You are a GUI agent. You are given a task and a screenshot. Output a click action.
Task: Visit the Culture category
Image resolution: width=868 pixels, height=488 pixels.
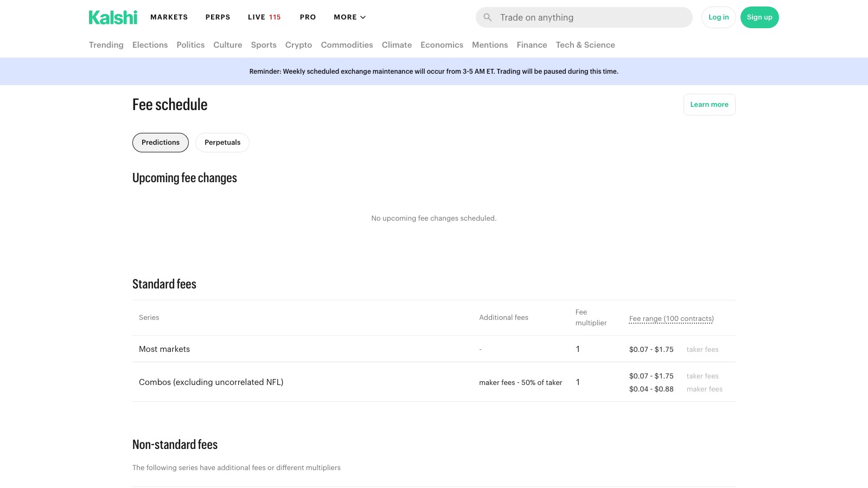point(228,45)
